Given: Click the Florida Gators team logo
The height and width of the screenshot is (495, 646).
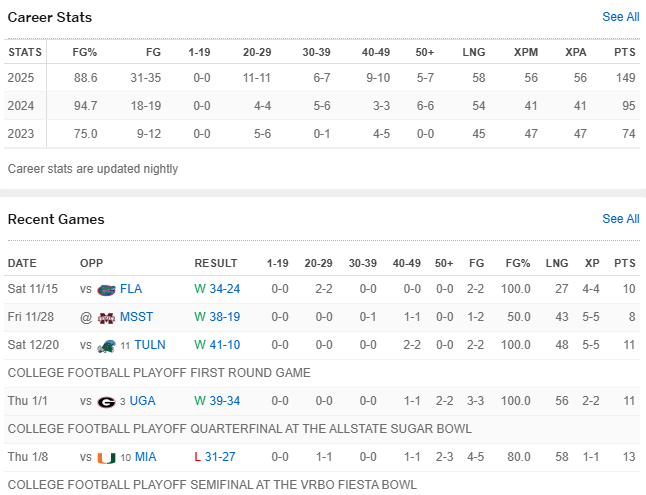Looking at the screenshot, I should click(x=106, y=290).
